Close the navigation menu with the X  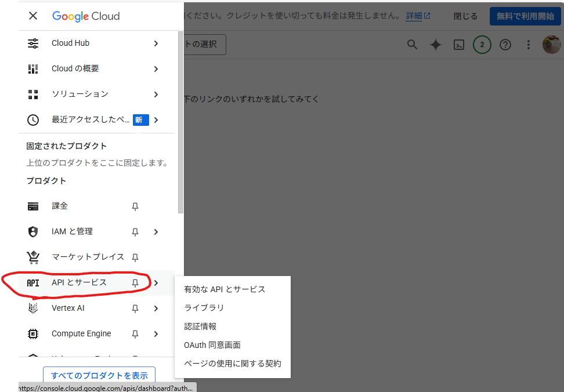point(33,16)
